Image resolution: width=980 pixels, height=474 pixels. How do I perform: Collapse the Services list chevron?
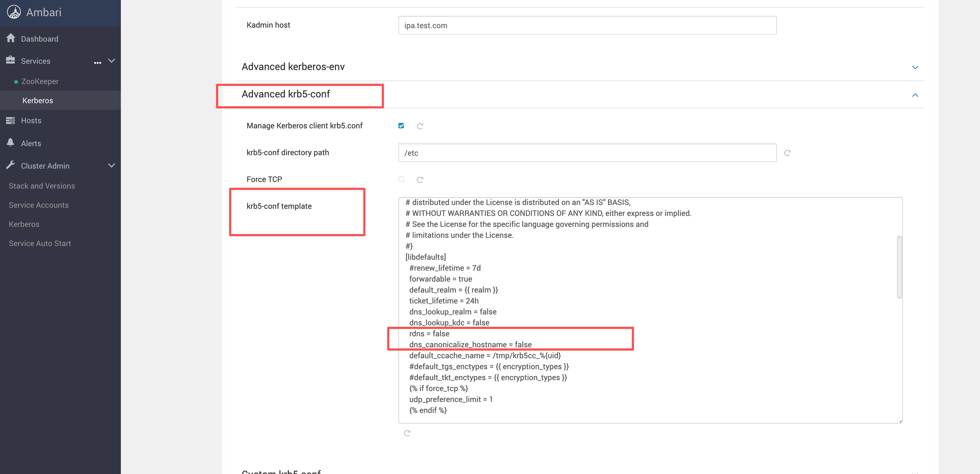pyautogui.click(x=112, y=60)
